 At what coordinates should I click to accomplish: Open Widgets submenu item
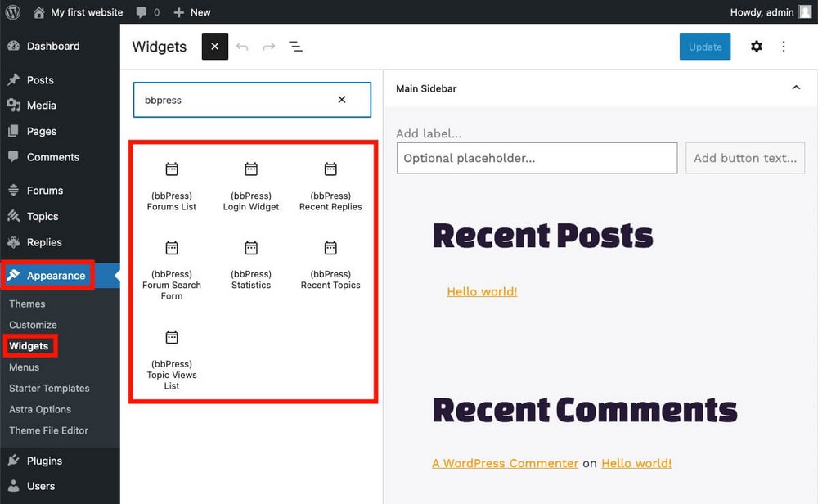click(x=29, y=346)
